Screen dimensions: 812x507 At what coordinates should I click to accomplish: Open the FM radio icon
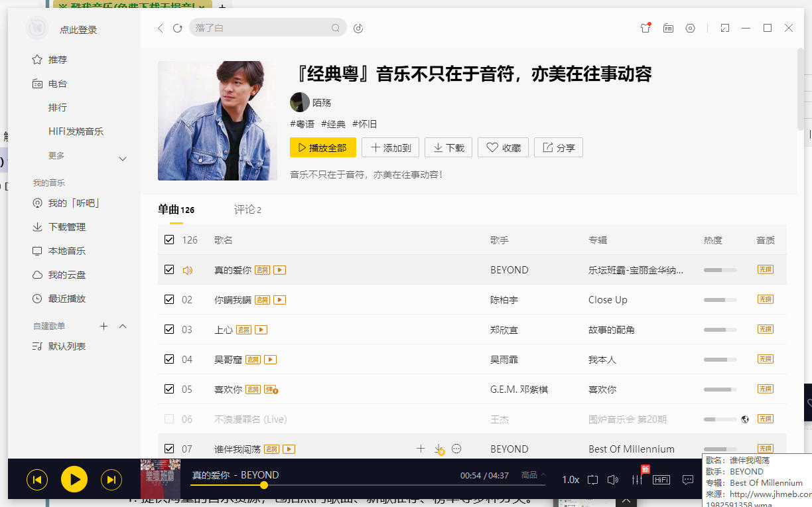[x=668, y=28]
